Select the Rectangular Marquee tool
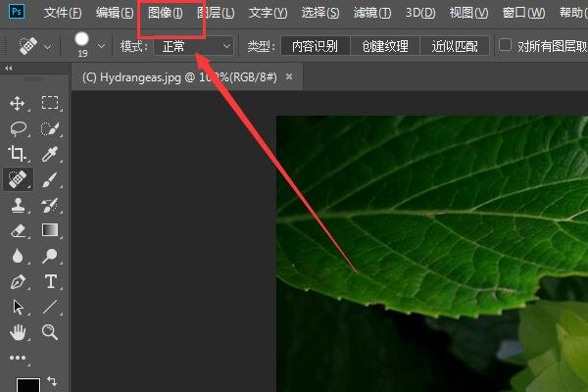Screen dimensions: 588x392 click(x=50, y=102)
